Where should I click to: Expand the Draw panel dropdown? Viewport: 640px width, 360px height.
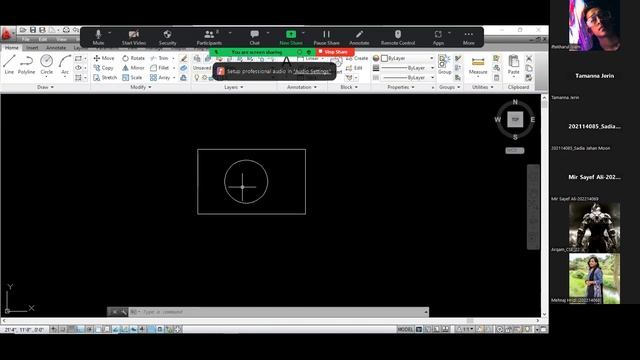tap(45, 87)
